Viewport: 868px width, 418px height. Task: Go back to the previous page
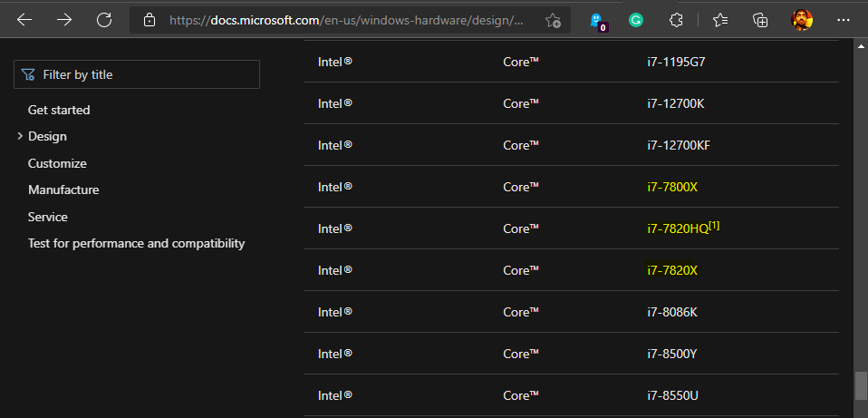pos(24,21)
